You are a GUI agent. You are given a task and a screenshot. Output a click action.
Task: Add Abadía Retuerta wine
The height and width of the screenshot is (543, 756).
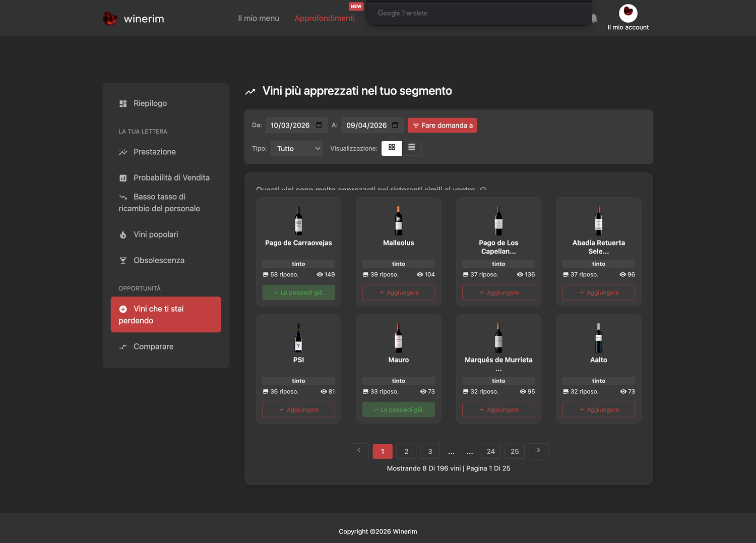pyautogui.click(x=599, y=292)
